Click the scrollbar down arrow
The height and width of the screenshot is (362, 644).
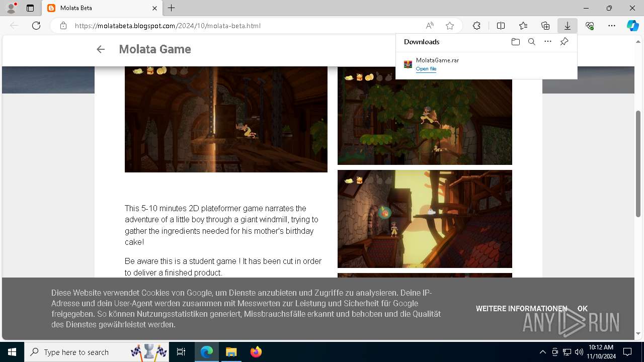tap(638, 333)
